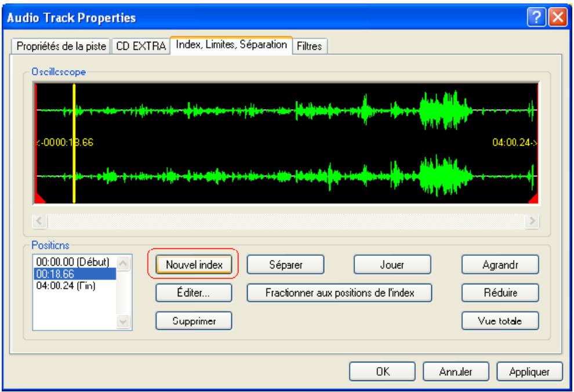
Task: Click the positions list scroll-down arrow
Action: point(123,322)
